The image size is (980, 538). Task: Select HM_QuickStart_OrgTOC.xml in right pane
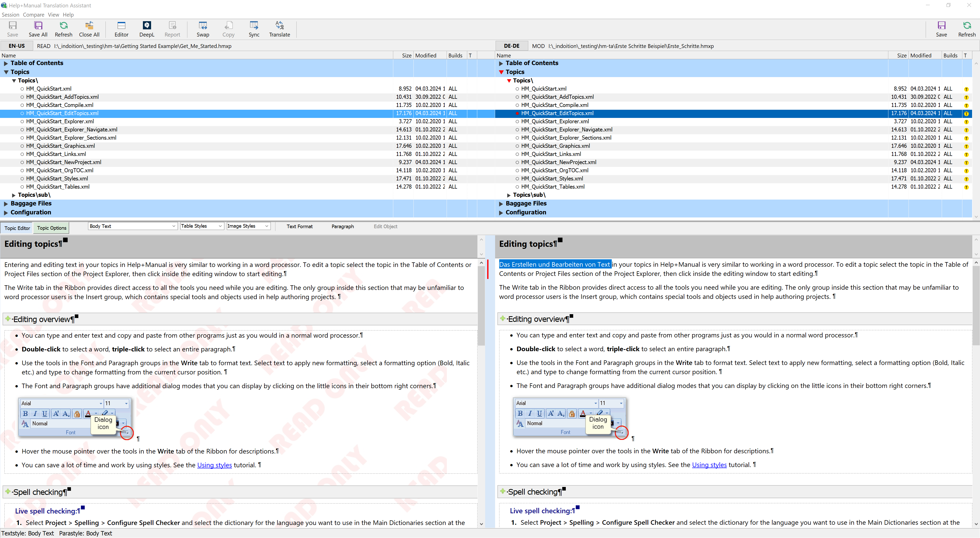coord(555,170)
